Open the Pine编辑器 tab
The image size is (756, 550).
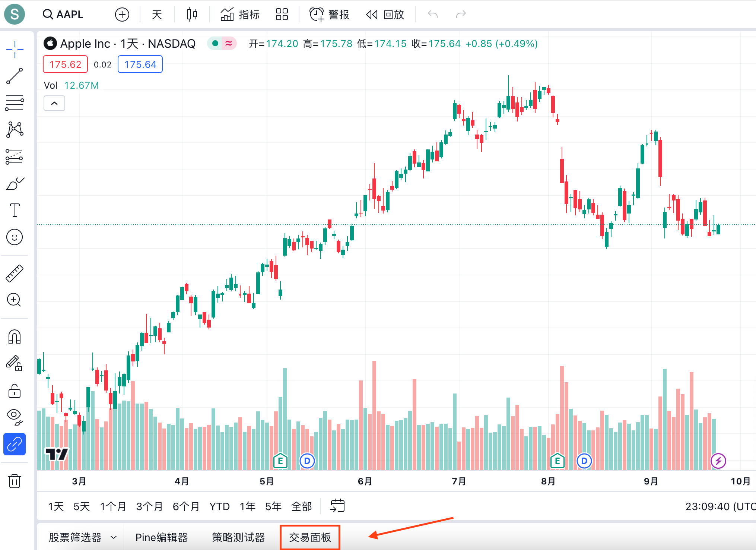[162, 537]
